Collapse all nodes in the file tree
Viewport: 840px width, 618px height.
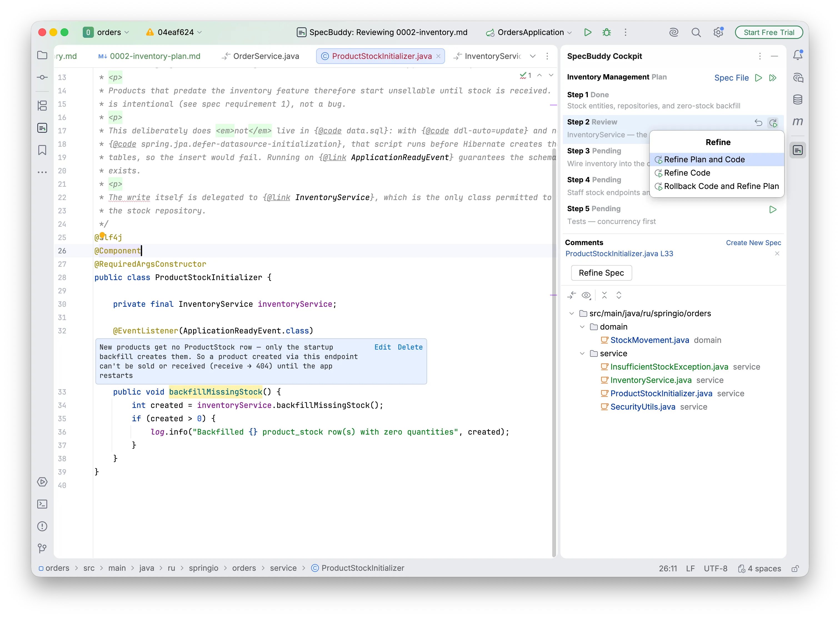pos(604,295)
